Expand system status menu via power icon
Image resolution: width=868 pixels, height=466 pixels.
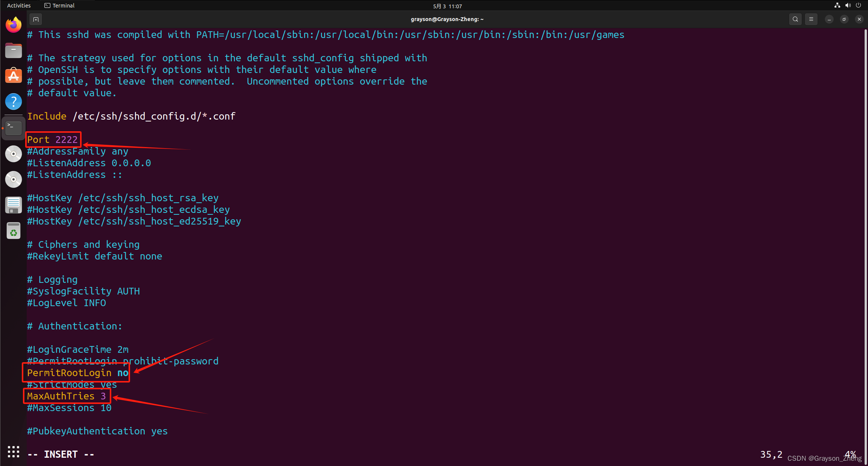pos(858,5)
